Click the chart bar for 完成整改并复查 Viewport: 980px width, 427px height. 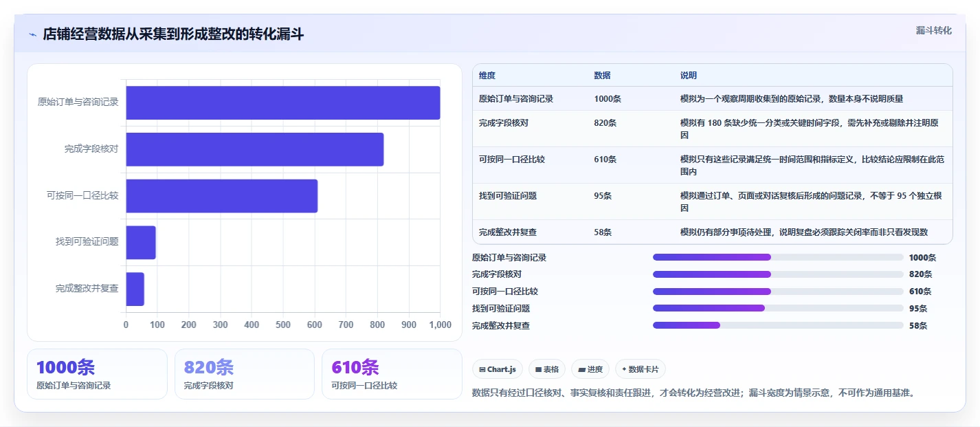click(135, 289)
